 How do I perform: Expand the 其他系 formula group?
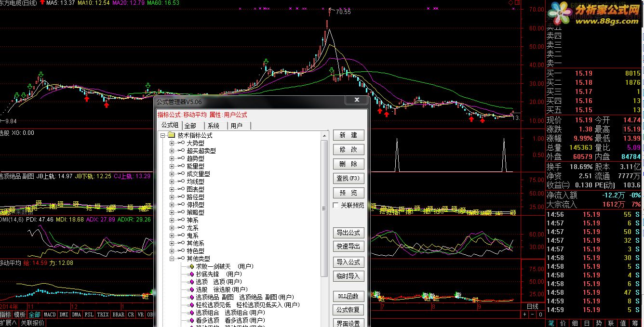pos(172,243)
